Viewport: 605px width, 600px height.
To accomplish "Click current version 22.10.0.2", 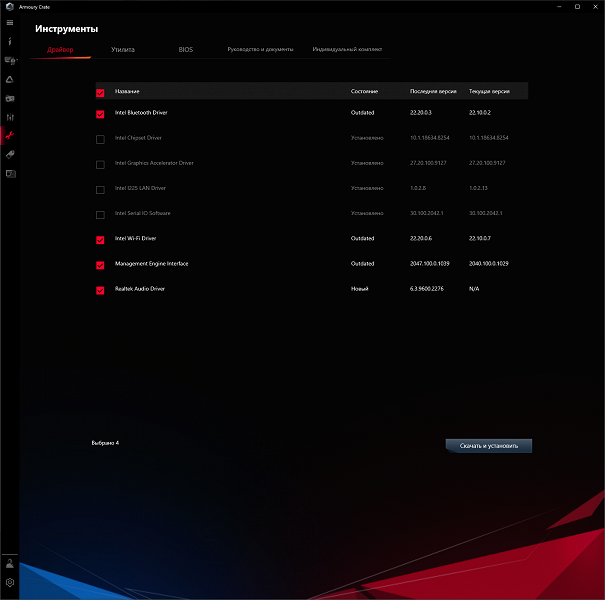I will coord(480,113).
